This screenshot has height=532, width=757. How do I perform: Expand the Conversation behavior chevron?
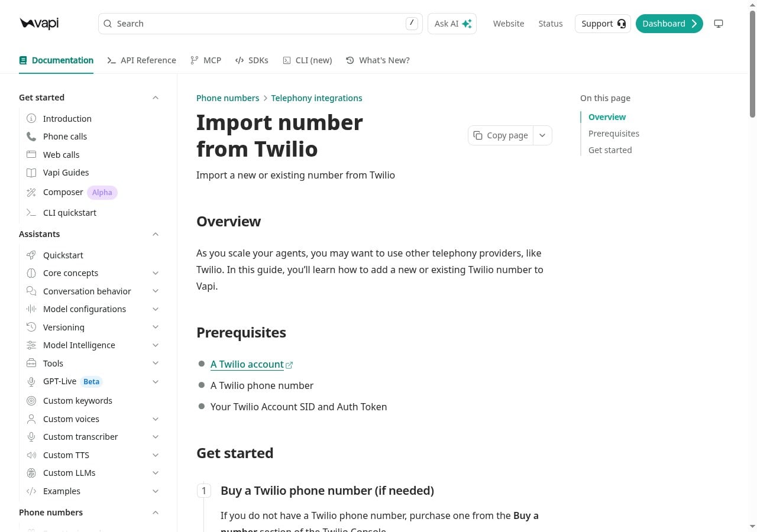click(156, 291)
